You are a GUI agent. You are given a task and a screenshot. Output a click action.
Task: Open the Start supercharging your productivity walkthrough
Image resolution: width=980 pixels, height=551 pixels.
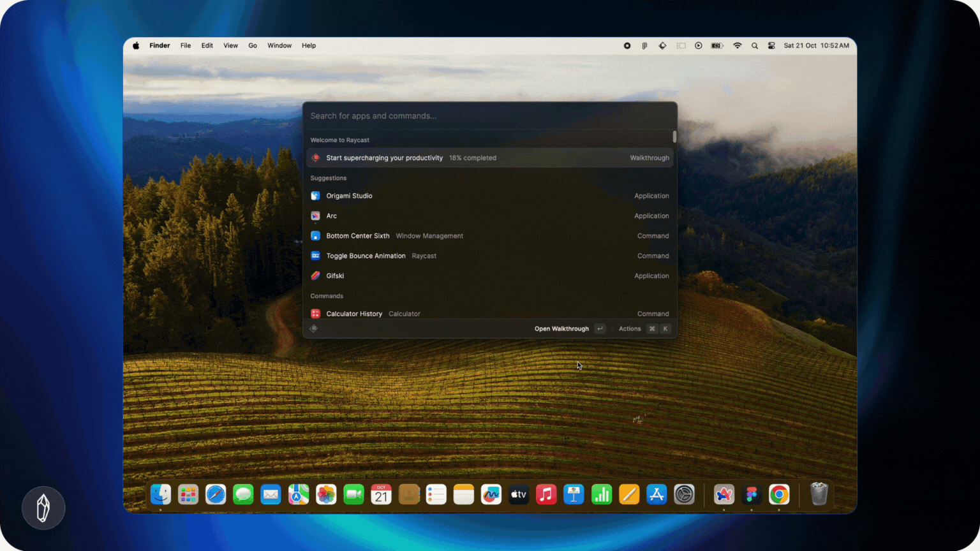pyautogui.click(x=489, y=158)
